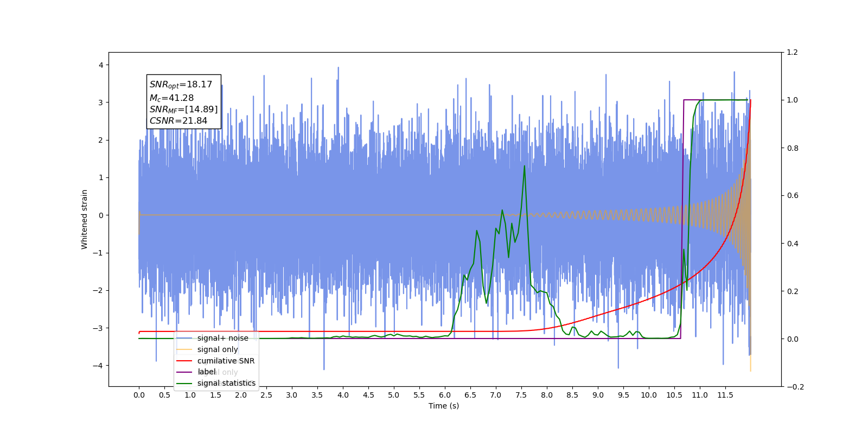The height and width of the screenshot is (434, 868).
Task: Click the x-axis tick label 2.5
Action: coord(266,395)
